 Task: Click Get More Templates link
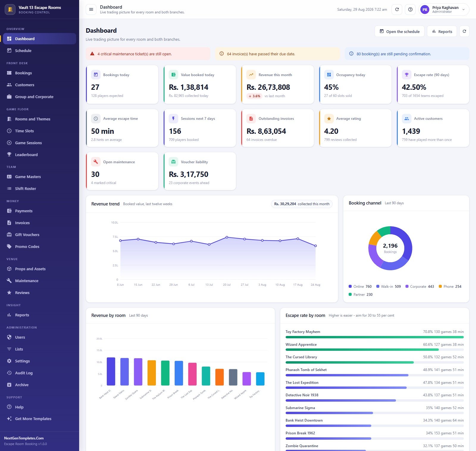coord(40,419)
